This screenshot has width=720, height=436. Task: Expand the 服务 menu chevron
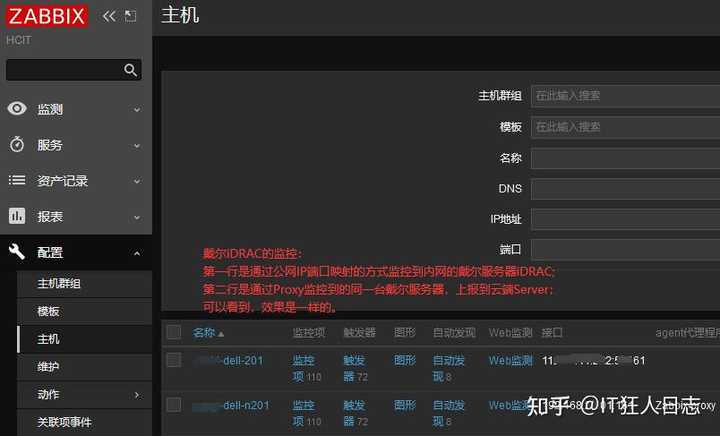(x=137, y=145)
